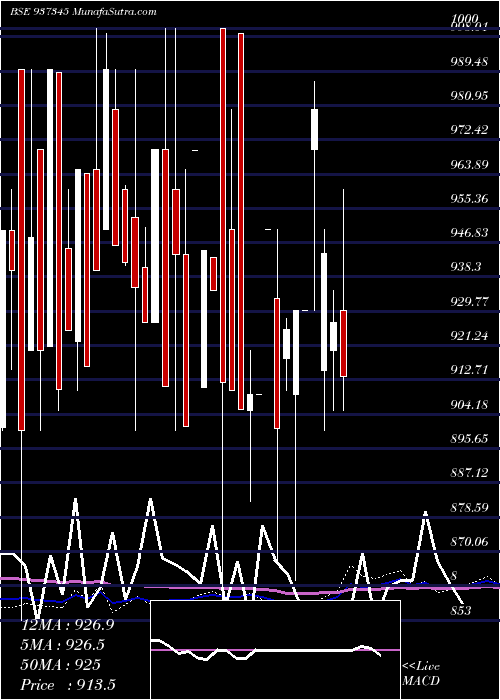
Task: Click the 912.71 price axis label
Action: (469, 370)
